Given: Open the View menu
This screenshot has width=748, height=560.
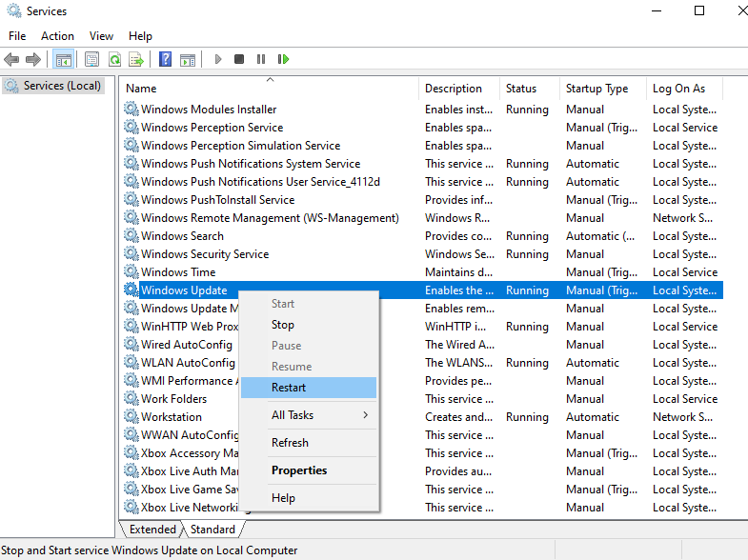Looking at the screenshot, I should coord(101,35).
